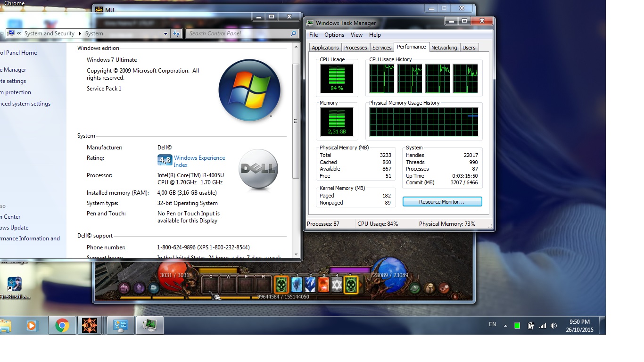Click the volume speaker tray icon
Viewport: 644px width, 362px height.
(x=554, y=325)
